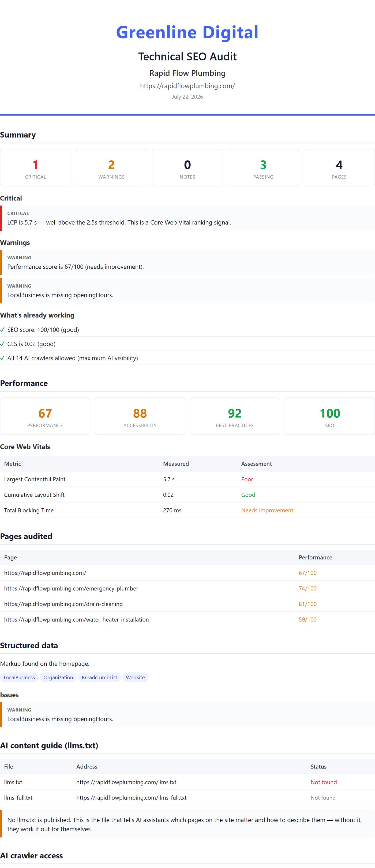Screen dimensions: 375x868
Task: Select the 100 SEO score card
Action: pos(330,416)
